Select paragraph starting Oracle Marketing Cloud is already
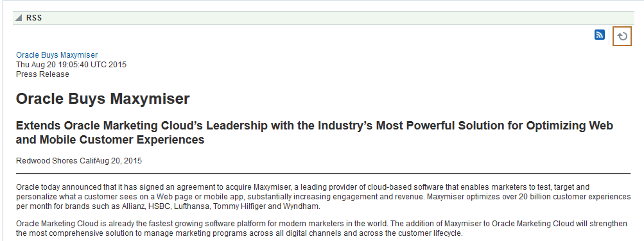Viewport: 644px width, 241px height. (322, 229)
